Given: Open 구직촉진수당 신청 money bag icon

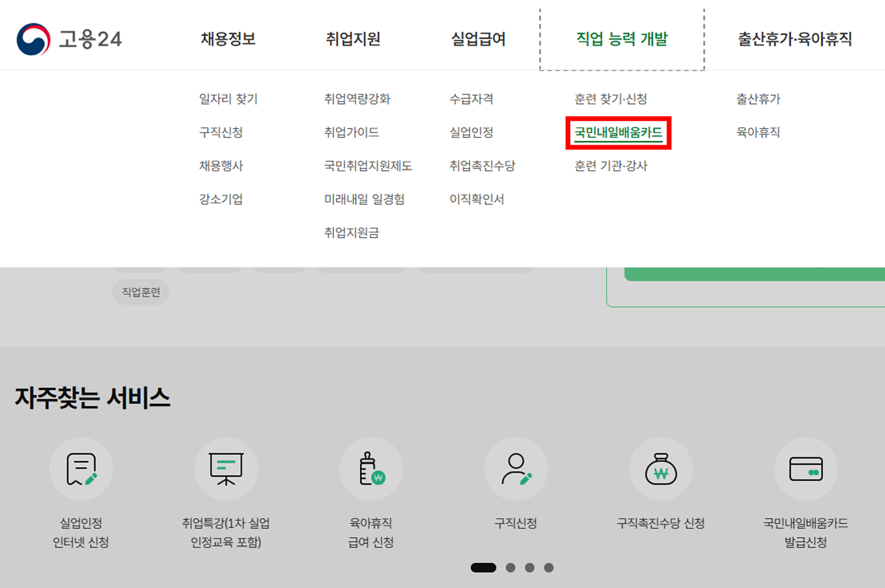Looking at the screenshot, I should tap(661, 469).
